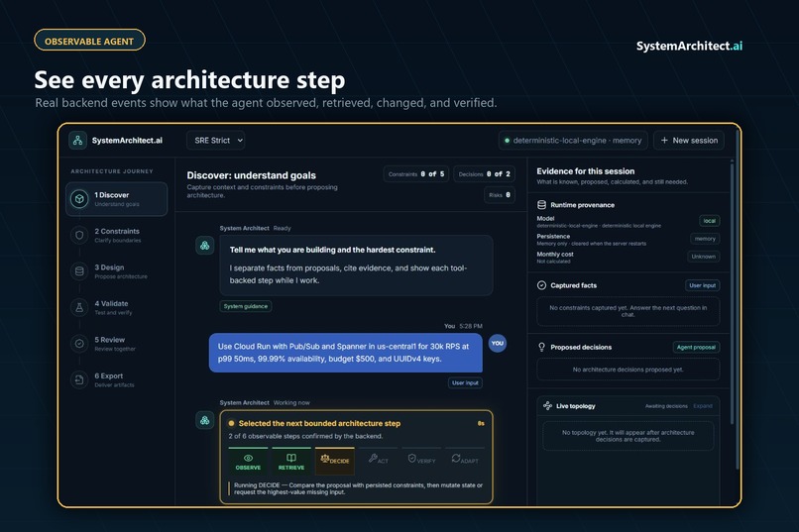Click the System guidance tag
Image resolution: width=799 pixels, height=532 pixels.
coord(246,306)
